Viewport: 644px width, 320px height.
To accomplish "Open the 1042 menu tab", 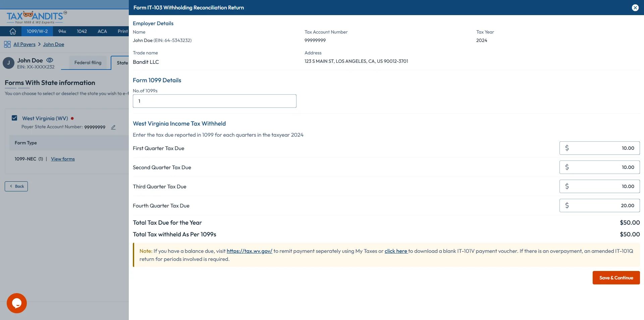I will [x=82, y=31].
